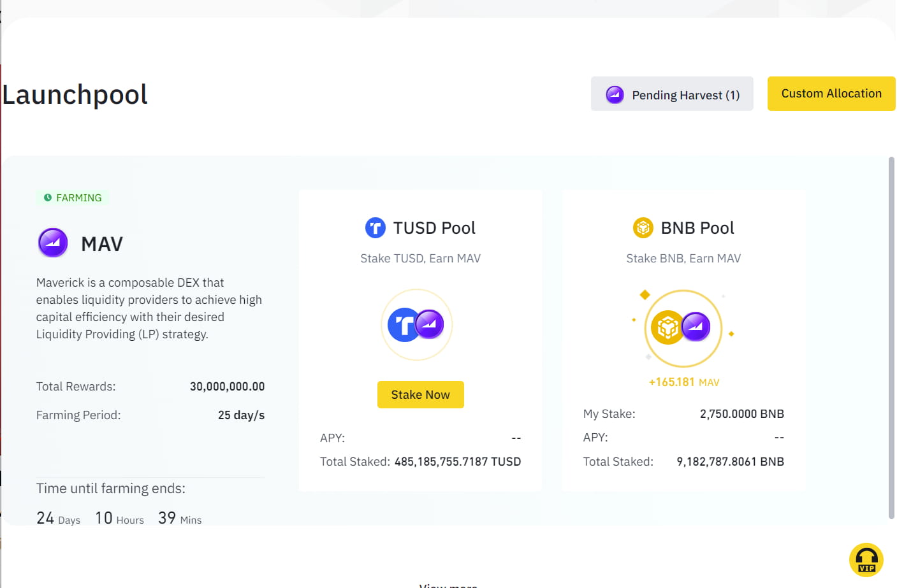Click the My Stake amount of 2,750 BNB

coord(741,413)
